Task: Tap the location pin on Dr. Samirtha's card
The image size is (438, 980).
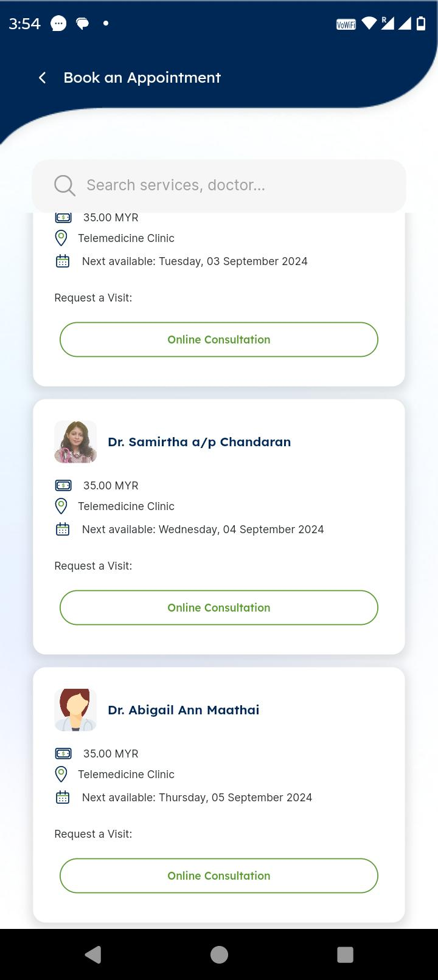Action: (61, 506)
